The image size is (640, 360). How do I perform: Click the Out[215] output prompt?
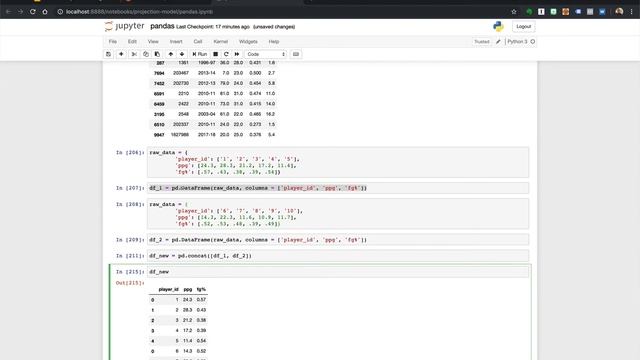130,282
